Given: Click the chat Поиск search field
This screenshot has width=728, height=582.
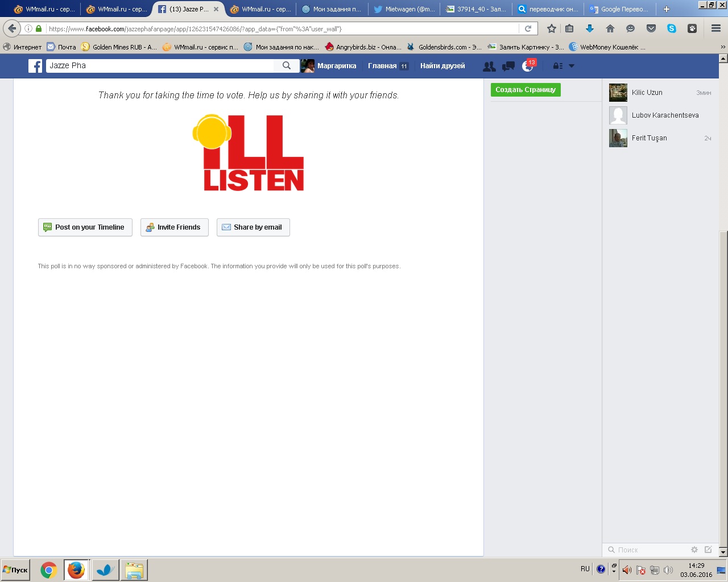Looking at the screenshot, I should click(646, 550).
